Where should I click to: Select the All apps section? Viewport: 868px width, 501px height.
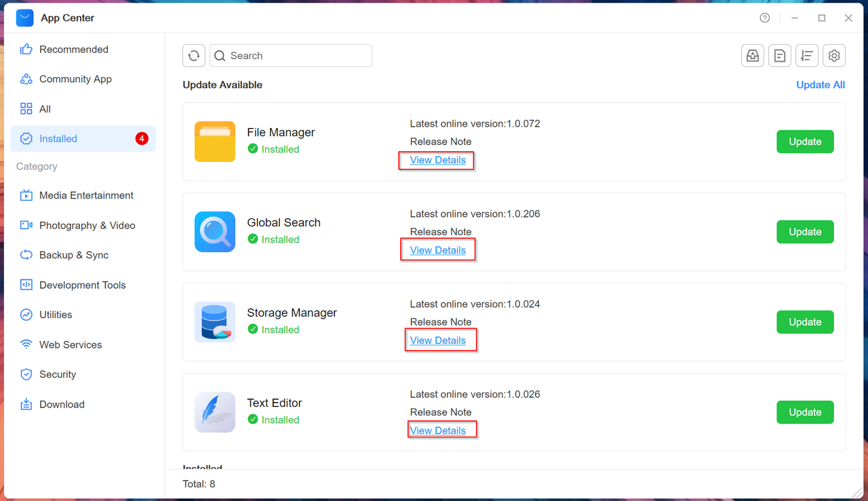[x=83, y=109]
